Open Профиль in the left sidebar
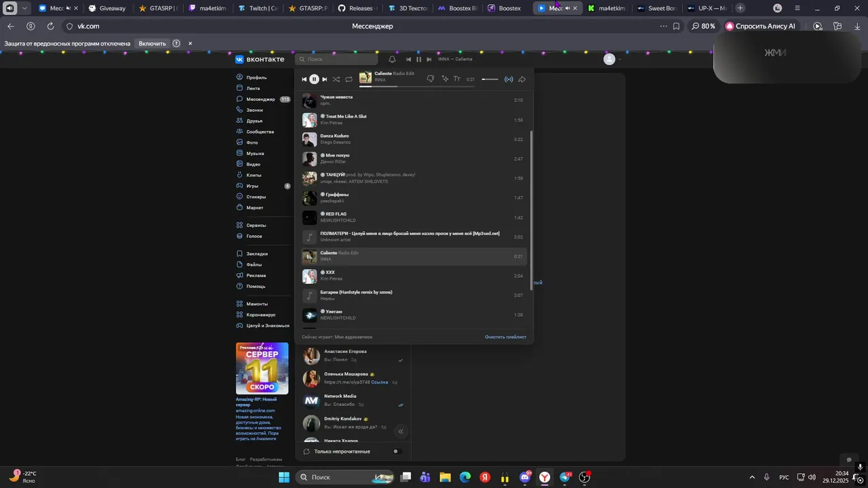The height and width of the screenshot is (488, 868). pyautogui.click(x=256, y=77)
